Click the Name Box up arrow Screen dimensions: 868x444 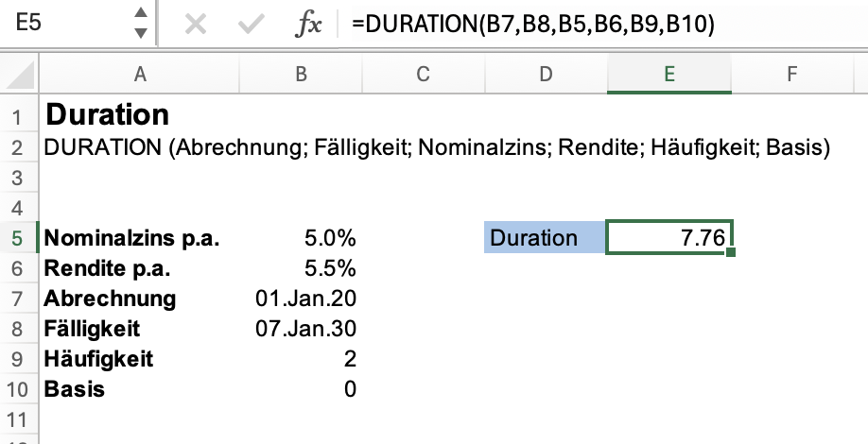pos(141,14)
